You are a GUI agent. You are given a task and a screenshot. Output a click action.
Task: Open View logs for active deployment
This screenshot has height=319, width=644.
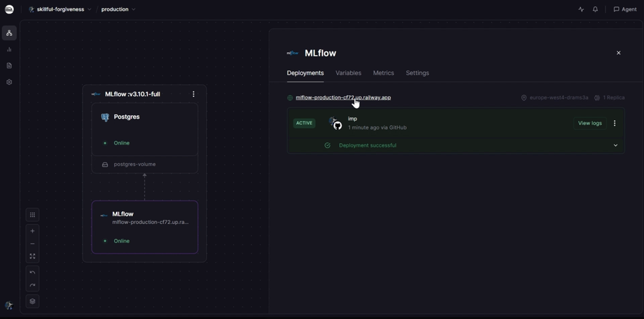pyautogui.click(x=590, y=123)
